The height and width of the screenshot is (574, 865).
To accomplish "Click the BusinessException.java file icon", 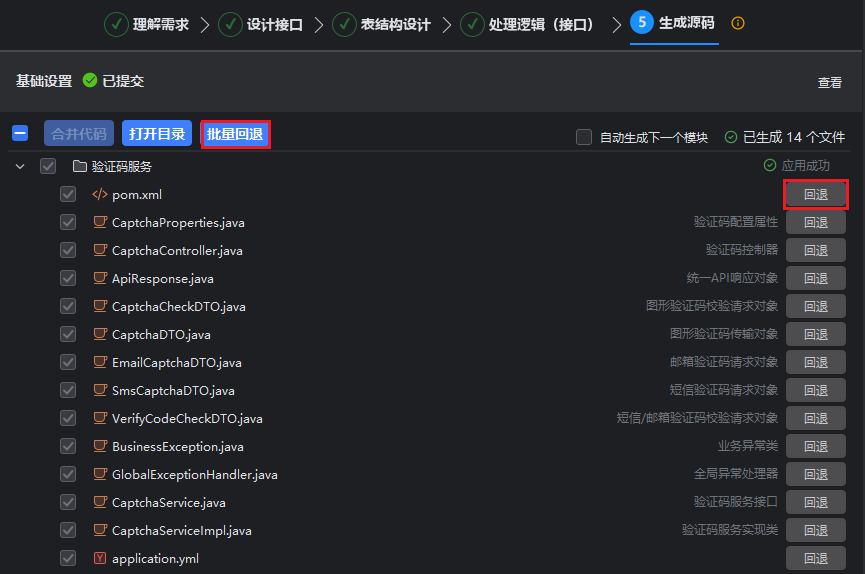I will pyautogui.click(x=99, y=446).
